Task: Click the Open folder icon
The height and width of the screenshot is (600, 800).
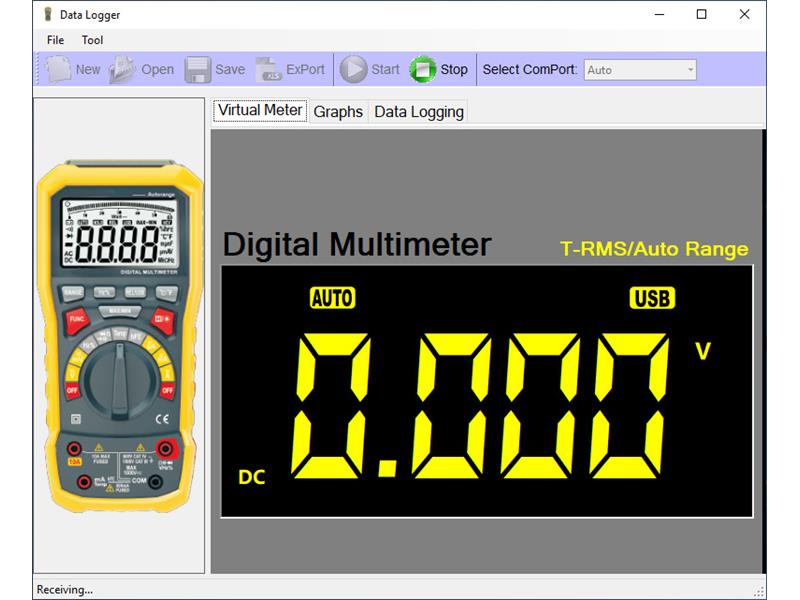Action: point(122,69)
